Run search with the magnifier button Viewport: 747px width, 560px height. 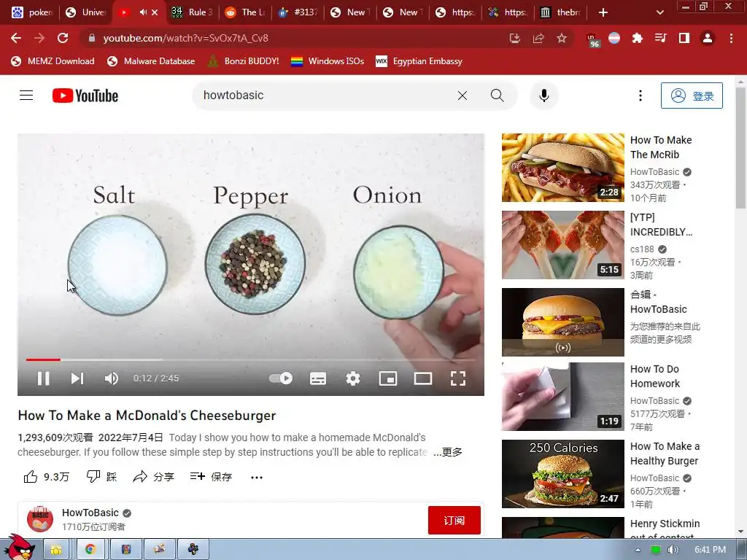click(498, 96)
